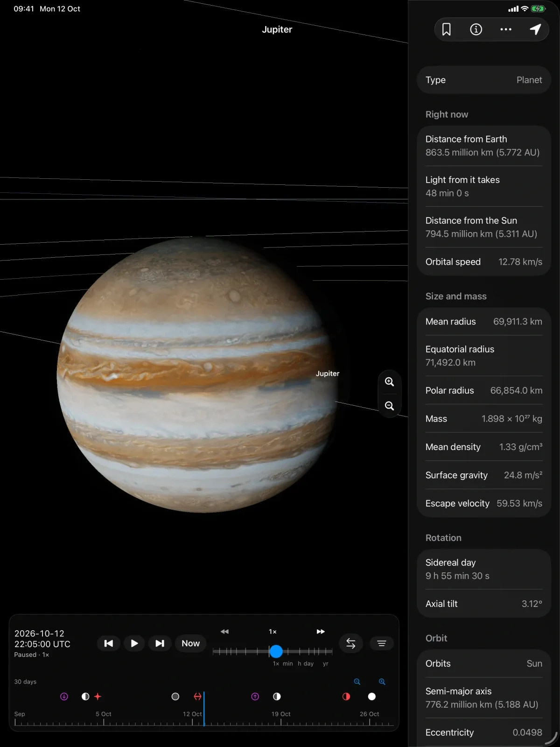This screenshot has height=747, width=560.
Task: Click the 26 Oct label on timeline
Action: (369, 714)
